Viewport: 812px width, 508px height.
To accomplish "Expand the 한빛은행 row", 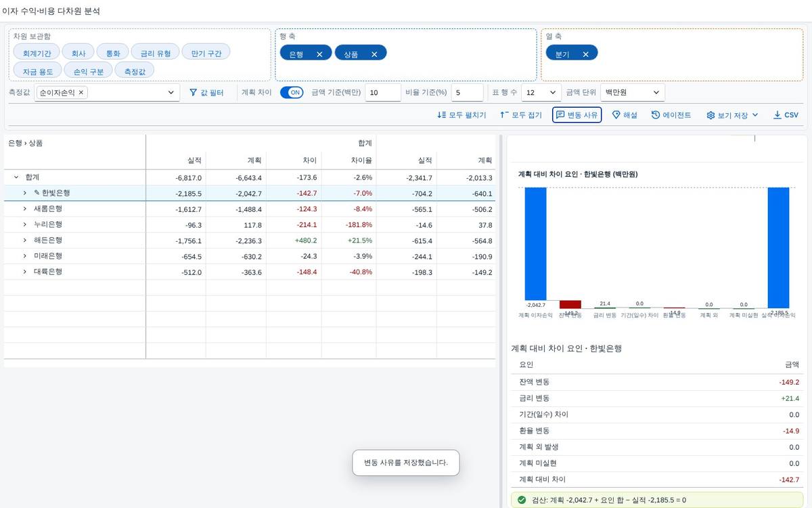I will tap(24, 193).
